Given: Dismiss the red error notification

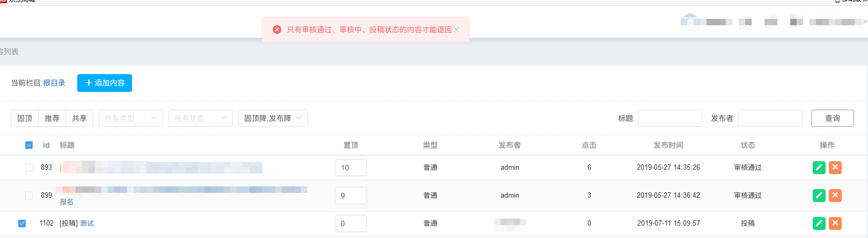Looking at the screenshot, I should coord(457,30).
